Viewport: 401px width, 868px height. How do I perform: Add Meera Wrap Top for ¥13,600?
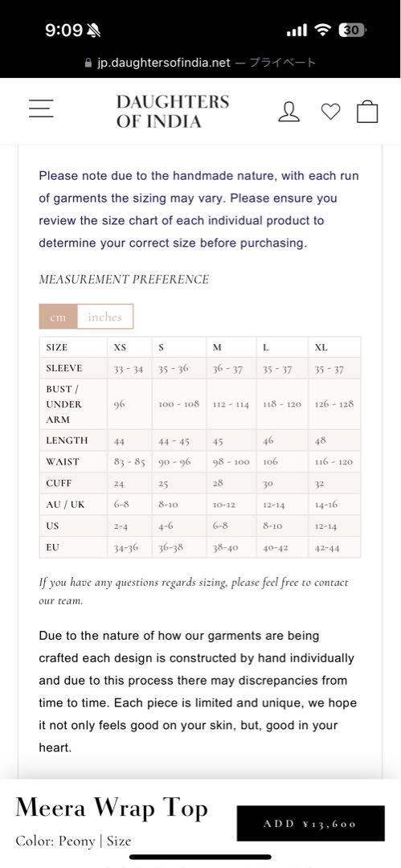tap(310, 823)
